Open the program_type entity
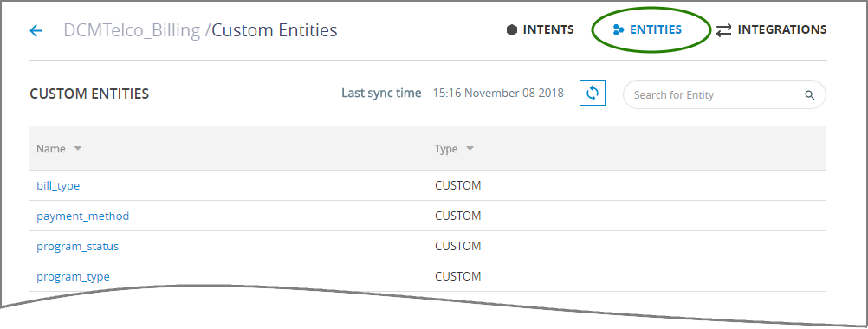Image resolution: width=868 pixels, height=329 pixels. [73, 276]
